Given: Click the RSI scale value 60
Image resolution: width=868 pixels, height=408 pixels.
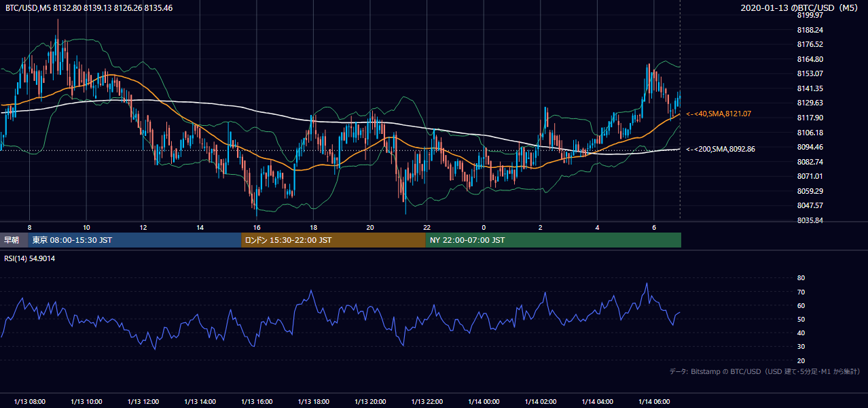Looking at the screenshot, I should click(x=801, y=305).
